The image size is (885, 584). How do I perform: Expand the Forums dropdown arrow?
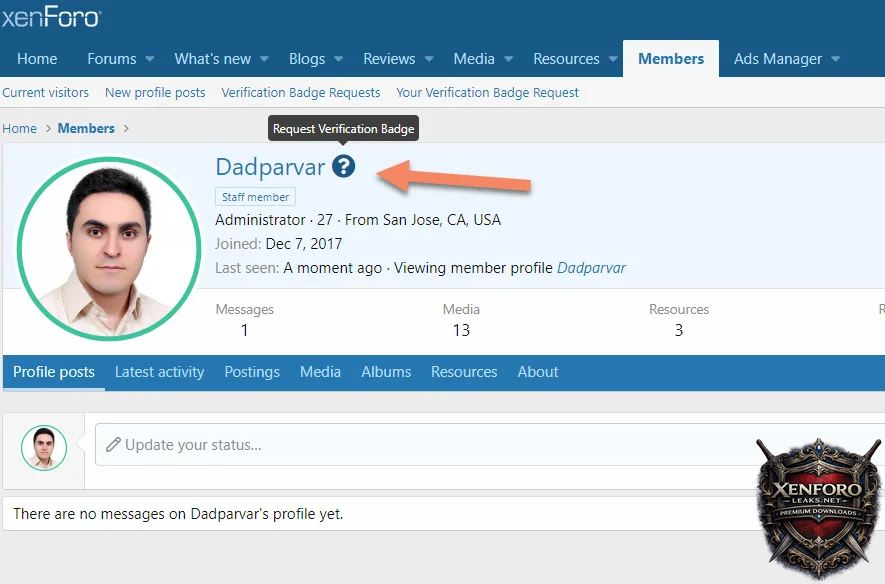click(x=149, y=59)
